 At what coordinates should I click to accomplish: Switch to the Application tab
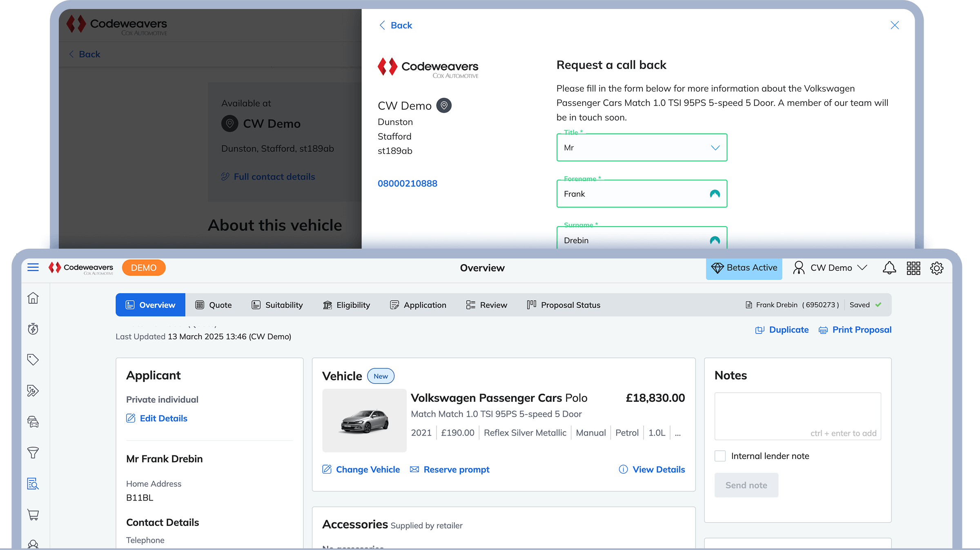418,305
